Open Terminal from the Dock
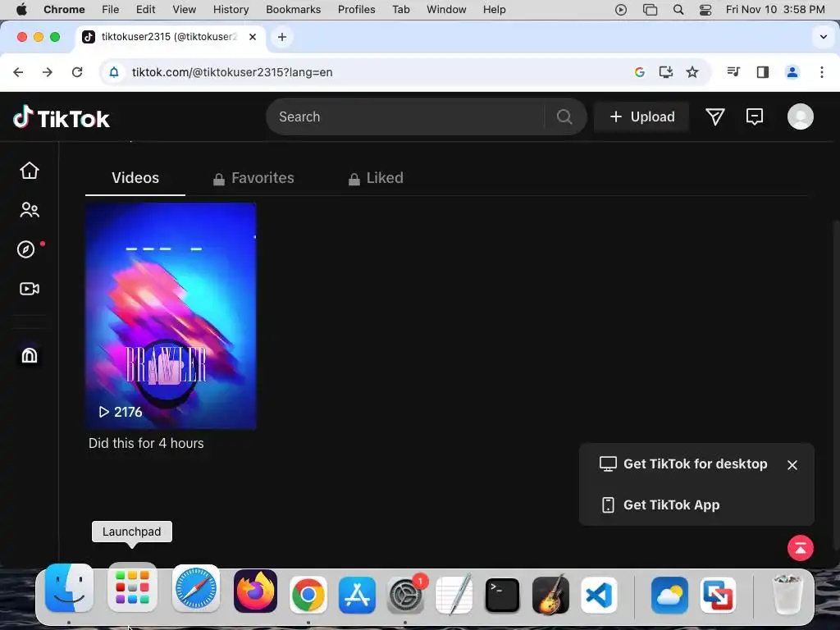The height and width of the screenshot is (630, 840). tap(502, 595)
